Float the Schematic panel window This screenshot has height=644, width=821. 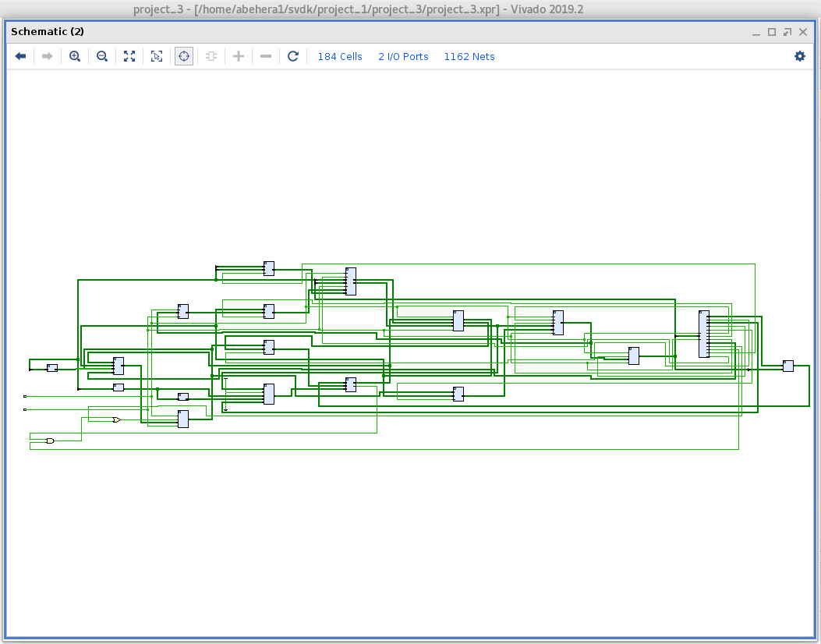coord(787,32)
